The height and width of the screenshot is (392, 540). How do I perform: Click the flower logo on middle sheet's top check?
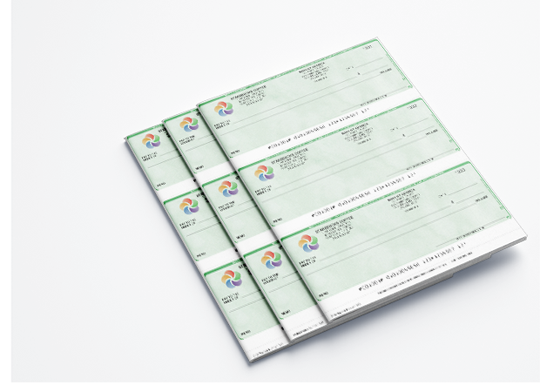coord(189,125)
